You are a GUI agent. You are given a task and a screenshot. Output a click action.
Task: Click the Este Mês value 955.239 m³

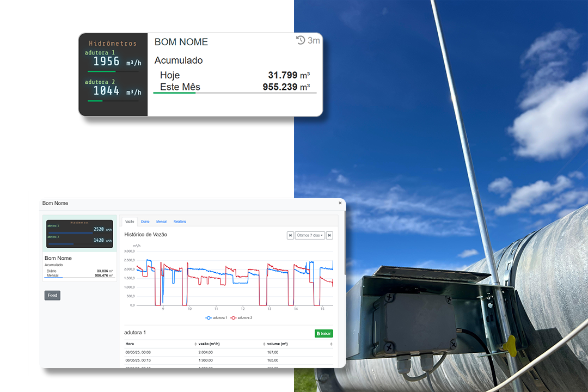click(286, 87)
